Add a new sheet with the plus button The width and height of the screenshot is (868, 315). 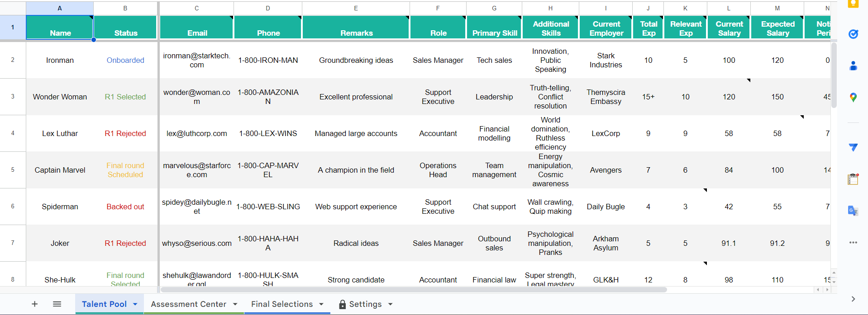click(x=34, y=304)
